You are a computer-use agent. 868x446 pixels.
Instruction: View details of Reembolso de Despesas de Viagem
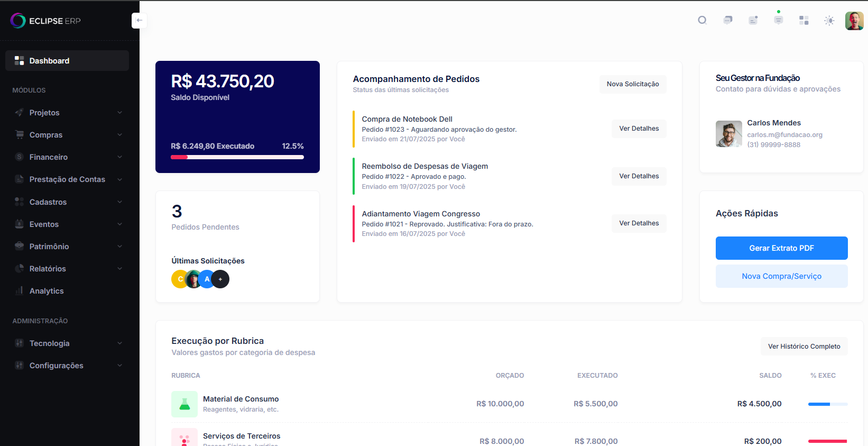pyautogui.click(x=639, y=176)
